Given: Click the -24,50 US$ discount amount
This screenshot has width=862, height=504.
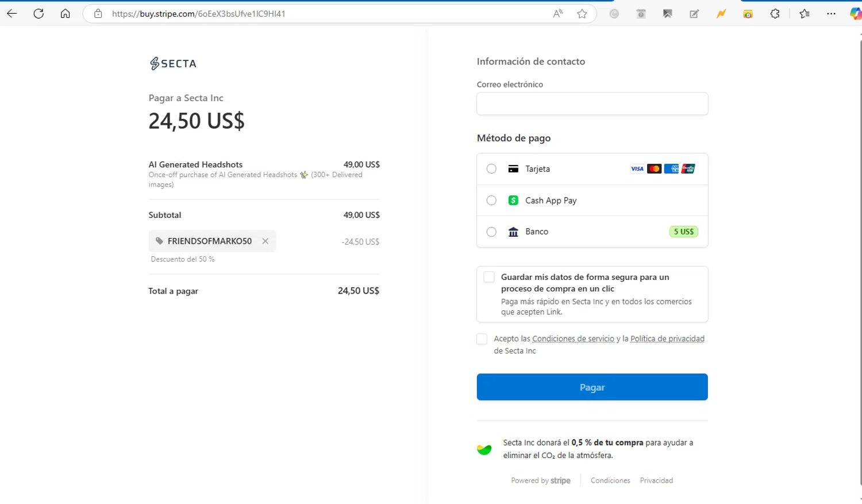Looking at the screenshot, I should point(360,241).
